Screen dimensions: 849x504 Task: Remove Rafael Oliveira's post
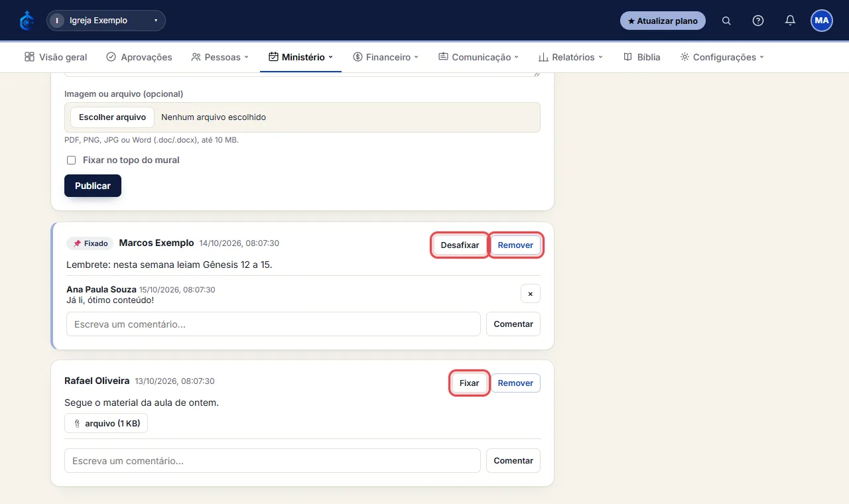click(x=515, y=383)
